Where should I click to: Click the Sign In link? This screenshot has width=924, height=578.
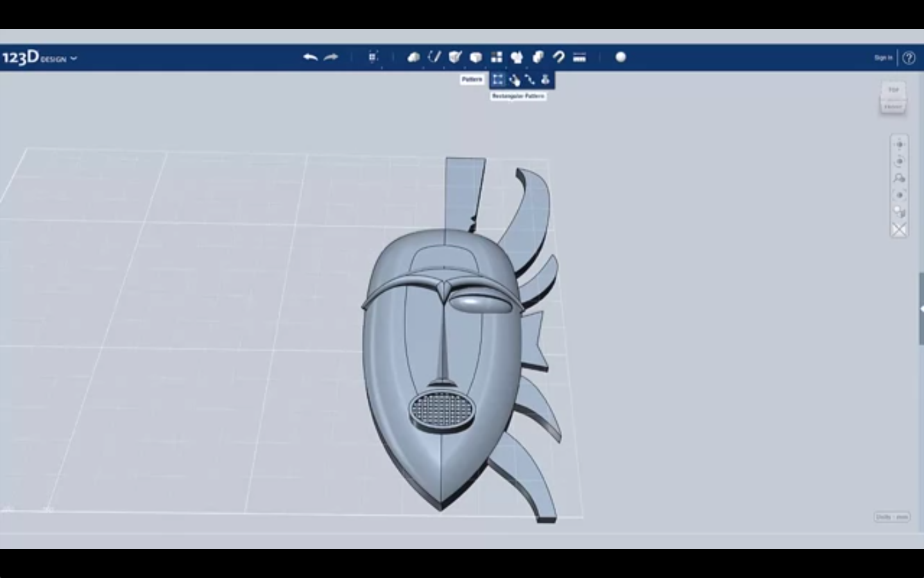tap(883, 58)
